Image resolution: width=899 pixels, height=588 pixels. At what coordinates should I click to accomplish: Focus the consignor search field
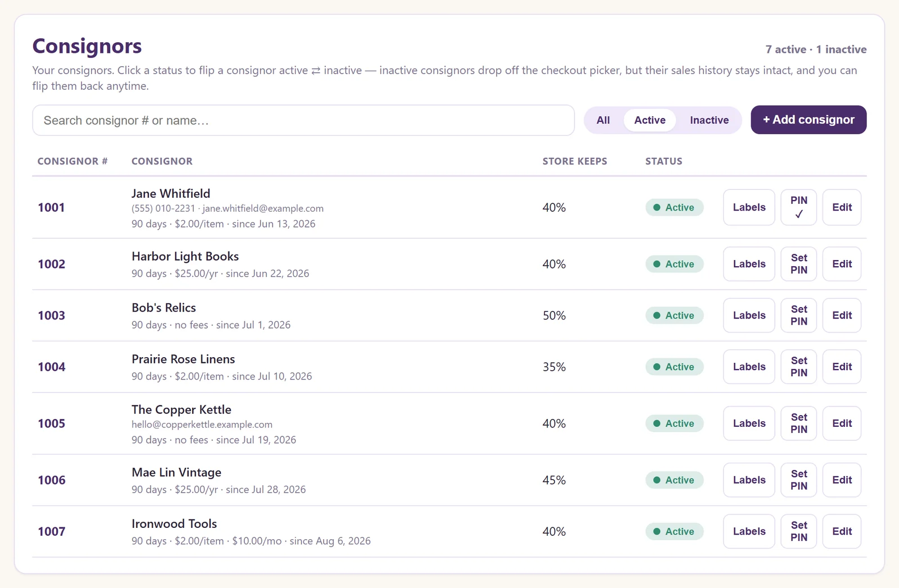[303, 120]
